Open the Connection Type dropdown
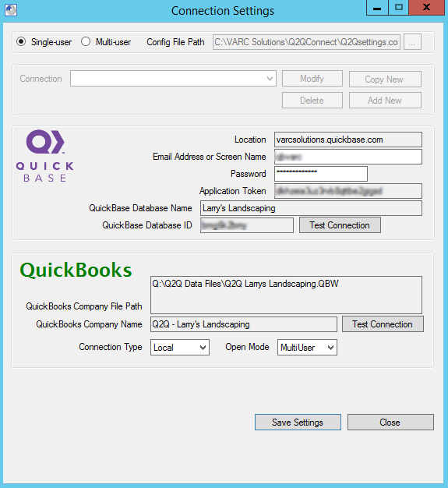 tap(180, 348)
